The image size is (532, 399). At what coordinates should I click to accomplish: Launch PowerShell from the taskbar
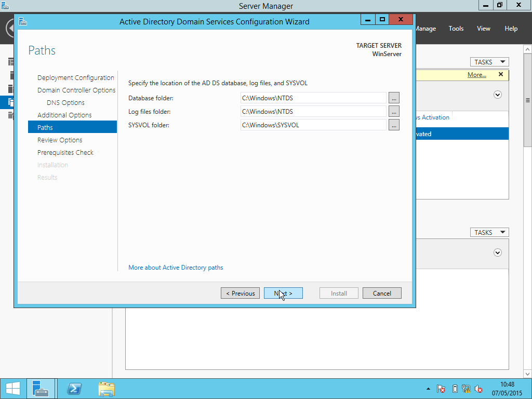coord(74,389)
